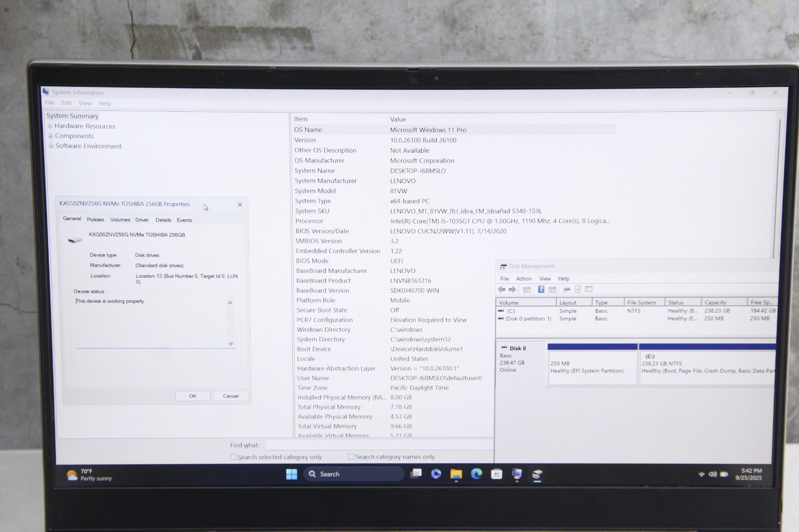
Task: Select General tab in Properties
Action: [72, 219]
